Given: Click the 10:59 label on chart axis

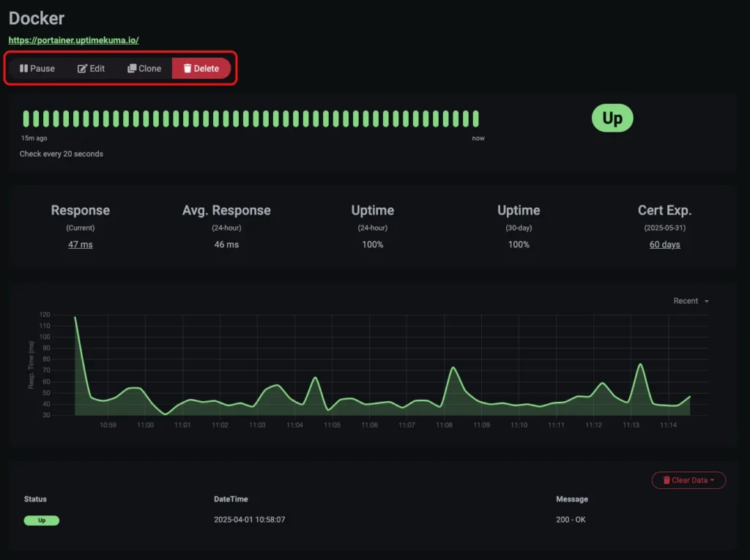Looking at the screenshot, I should 108,425.
